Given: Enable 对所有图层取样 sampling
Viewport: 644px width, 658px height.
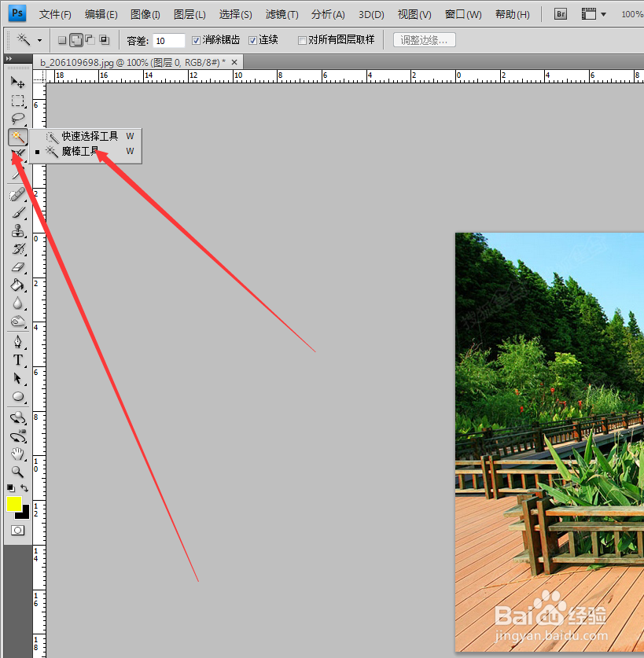Looking at the screenshot, I should 304,40.
